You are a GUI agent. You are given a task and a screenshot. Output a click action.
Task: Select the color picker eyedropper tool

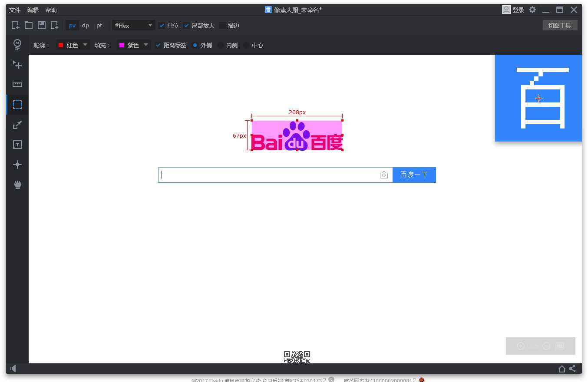pos(17,125)
